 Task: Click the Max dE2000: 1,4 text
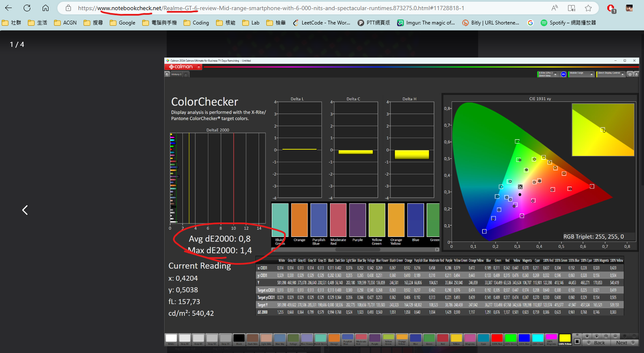click(219, 250)
